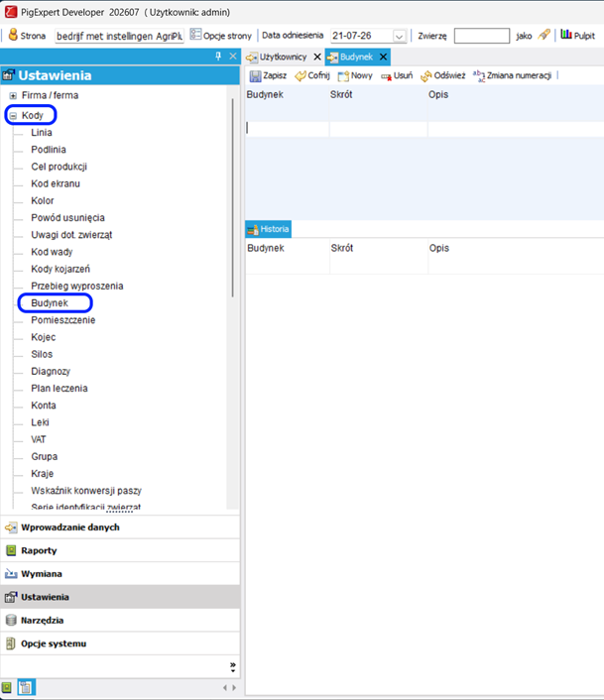Select the Budynek tab

tap(356, 57)
